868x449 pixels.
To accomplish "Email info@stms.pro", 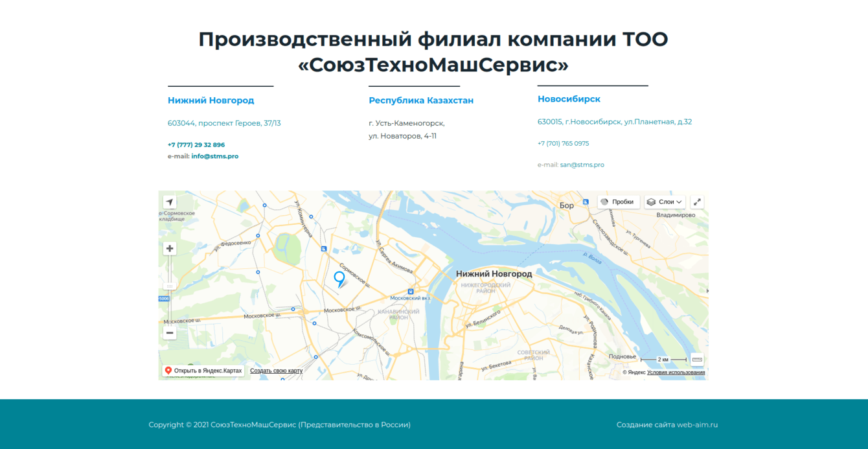I will 214,156.
